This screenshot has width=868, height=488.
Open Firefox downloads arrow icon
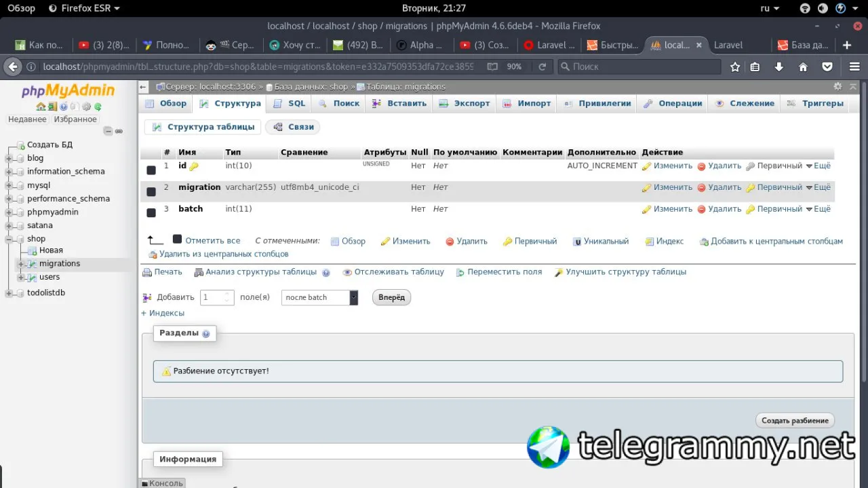pos(779,67)
